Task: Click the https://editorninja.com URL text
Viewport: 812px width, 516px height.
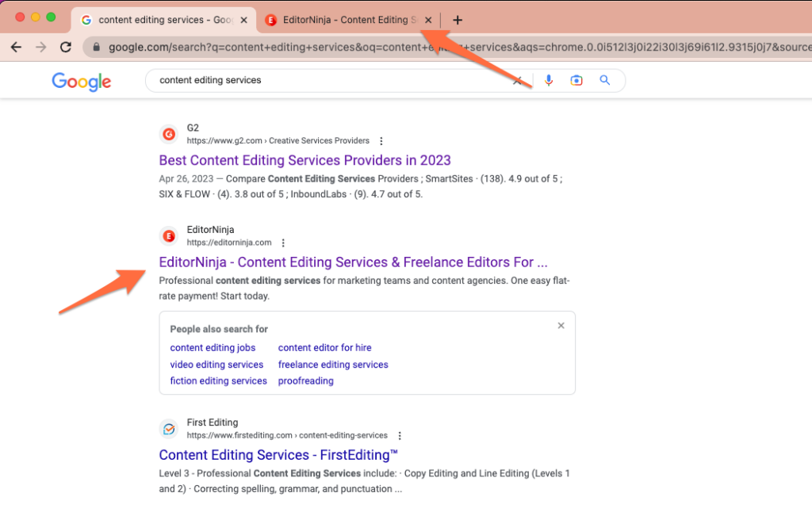Action: [229, 243]
